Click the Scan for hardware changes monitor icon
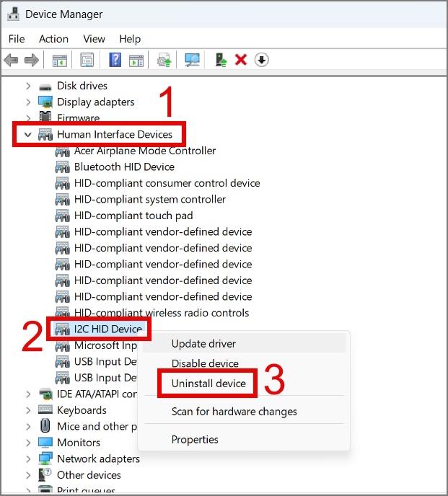448x496 pixels. 192,60
